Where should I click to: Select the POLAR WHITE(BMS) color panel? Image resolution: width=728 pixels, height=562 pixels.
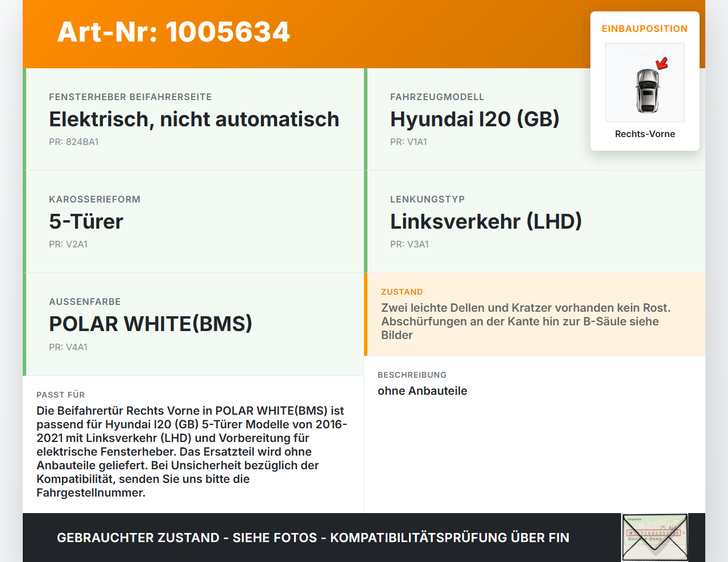(x=193, y=324)
